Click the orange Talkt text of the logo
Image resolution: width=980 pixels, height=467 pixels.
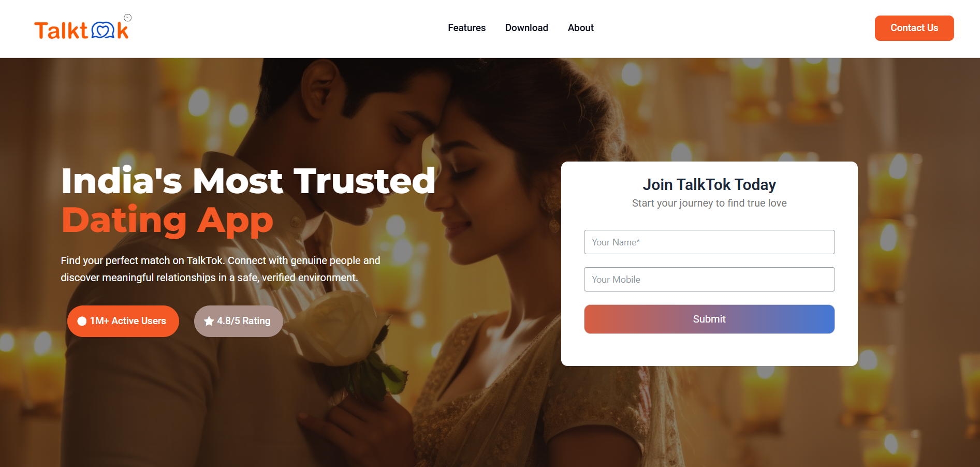click(x=62, y=31)
